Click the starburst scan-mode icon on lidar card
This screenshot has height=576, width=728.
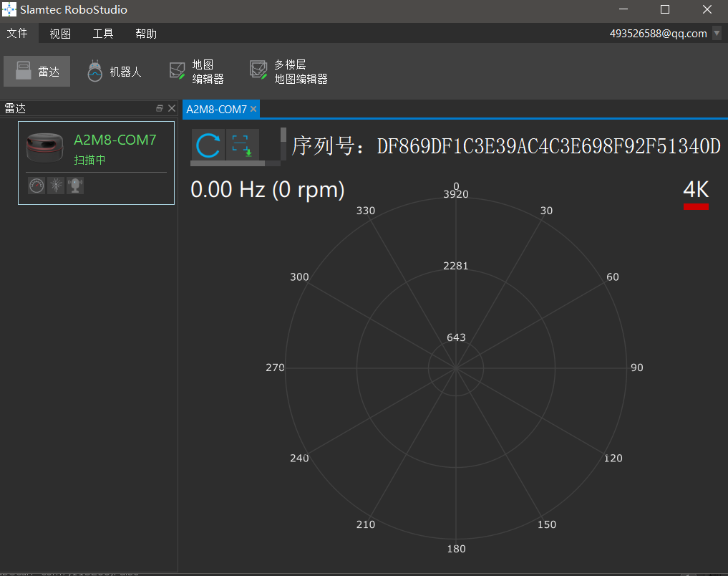click(56, 186)
